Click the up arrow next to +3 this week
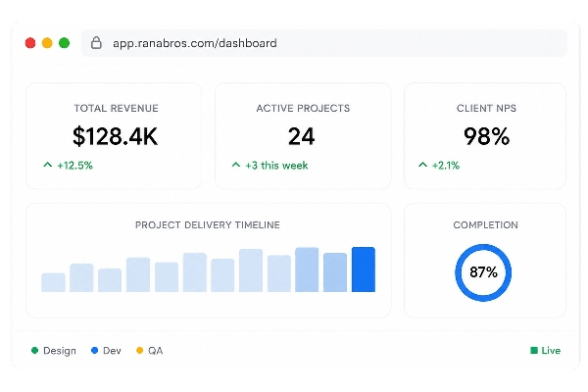 tap(236, 165)
